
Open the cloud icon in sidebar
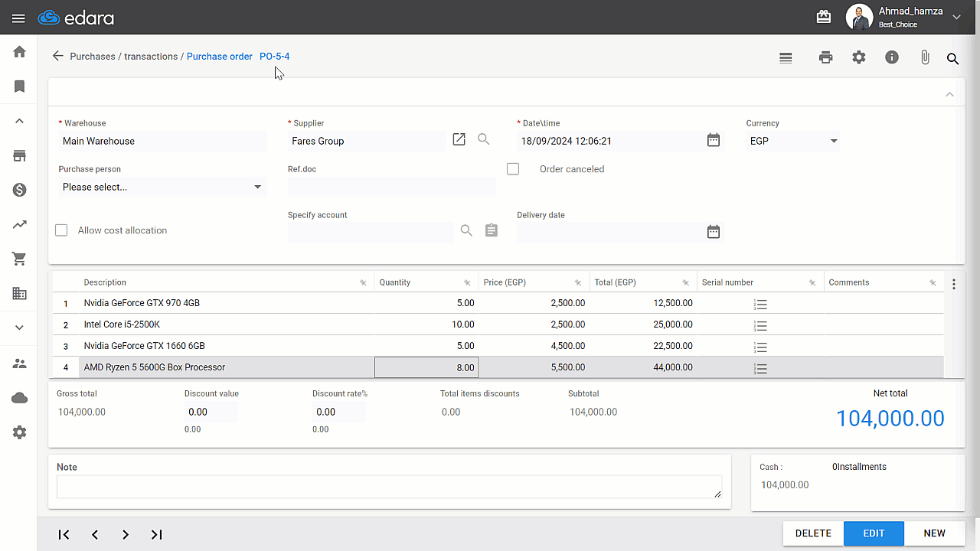click(x=20, y=397)
